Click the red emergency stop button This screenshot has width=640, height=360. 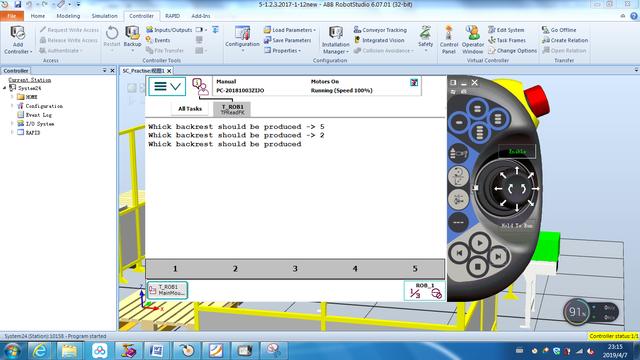tap(536, 102)
